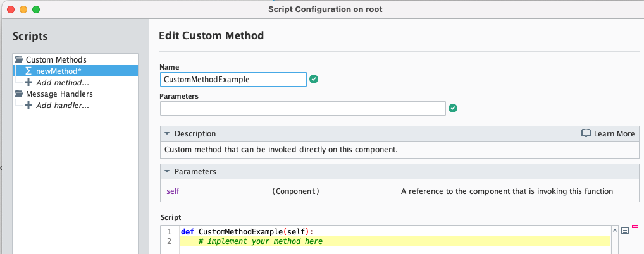644x254 pixels.
Task: Open the Learn More link
Action: [x=614, y=134]
